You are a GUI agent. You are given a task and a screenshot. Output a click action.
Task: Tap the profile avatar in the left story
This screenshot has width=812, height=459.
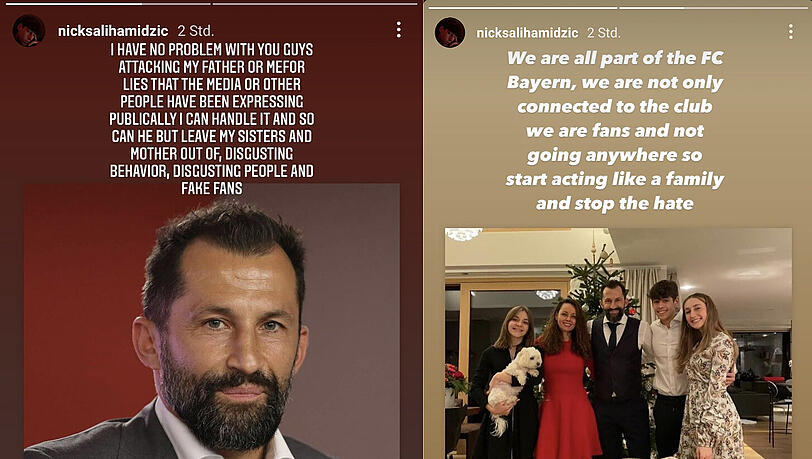tap(28, 31)
